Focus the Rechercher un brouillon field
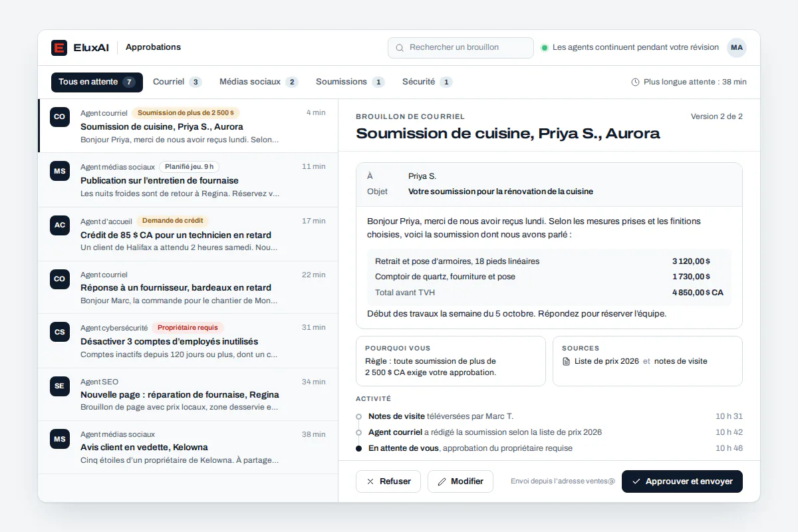The width and height of the screenshot is (798, 532). [x=461, y=48]
